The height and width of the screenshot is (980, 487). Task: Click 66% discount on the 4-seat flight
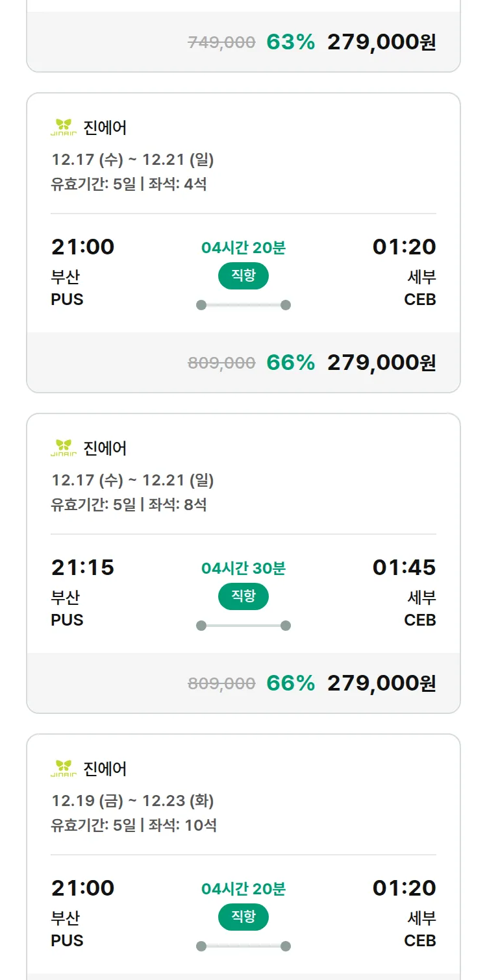pyautogui.click(x=290, y=363)
